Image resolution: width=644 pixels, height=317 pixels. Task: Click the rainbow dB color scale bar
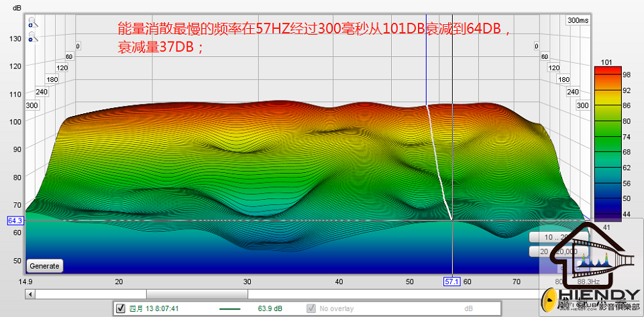coord(608,144)
